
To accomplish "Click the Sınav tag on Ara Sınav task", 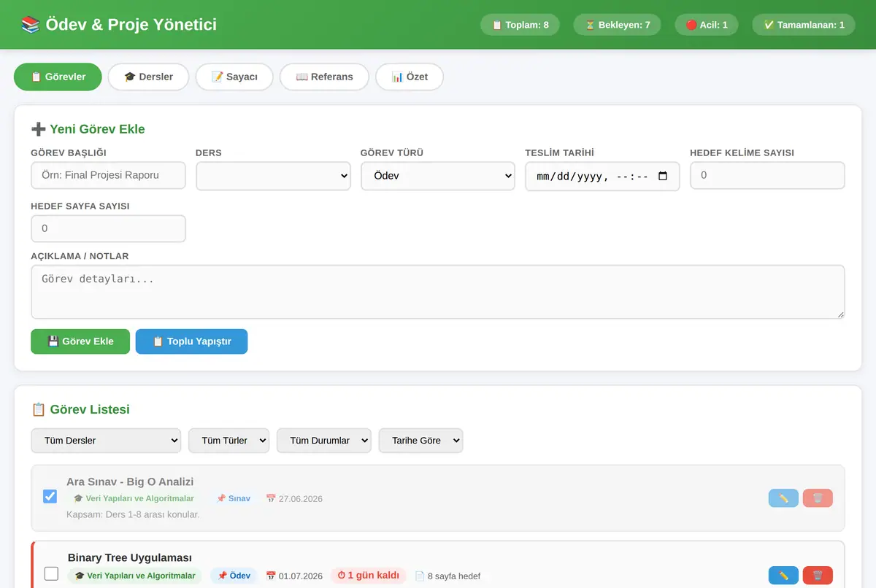I will pyautogui.click(x=233, y=498).
